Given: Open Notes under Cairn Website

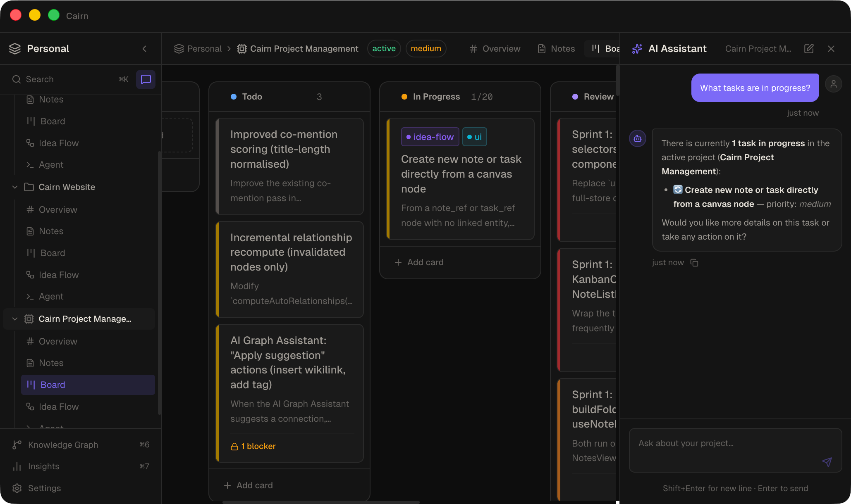Looking at the screenshot, I should pyautogui.click(x=88, y=231).
